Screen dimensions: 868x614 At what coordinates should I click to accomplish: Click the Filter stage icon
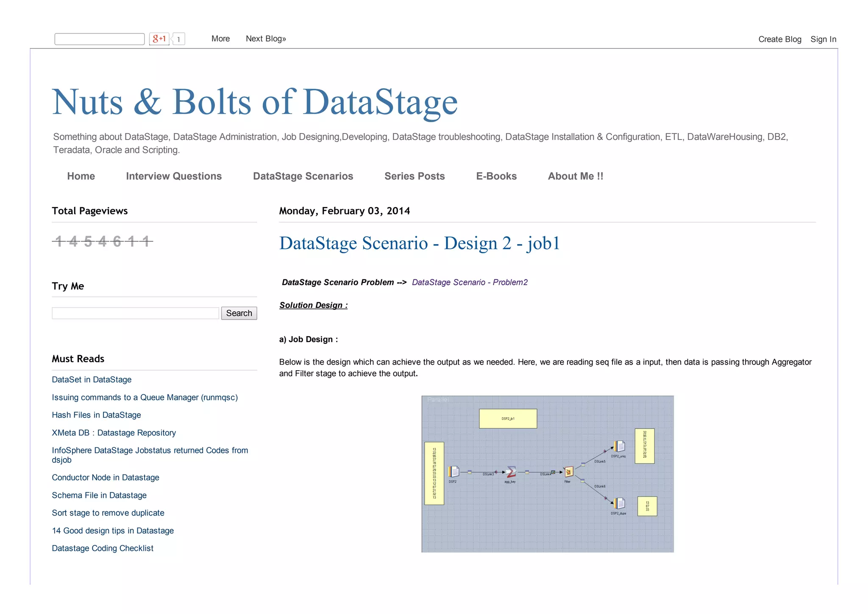tap(568, 472)
